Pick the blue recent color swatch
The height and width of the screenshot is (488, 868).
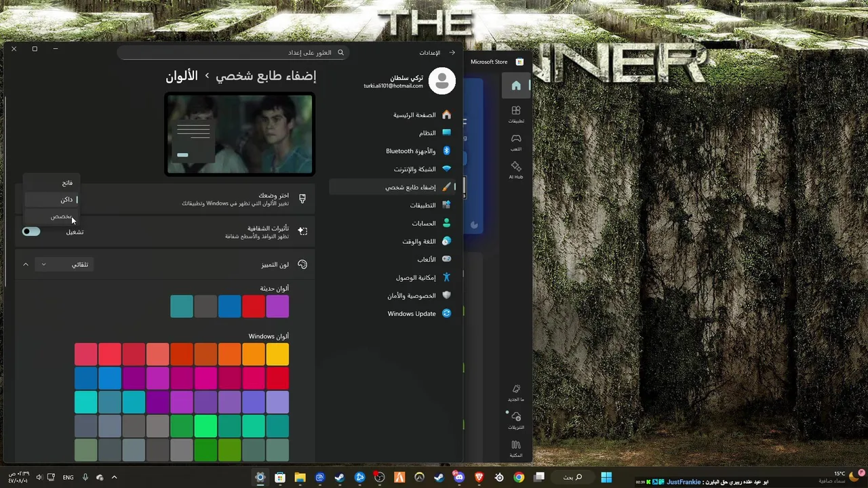(x=230, y=306)
